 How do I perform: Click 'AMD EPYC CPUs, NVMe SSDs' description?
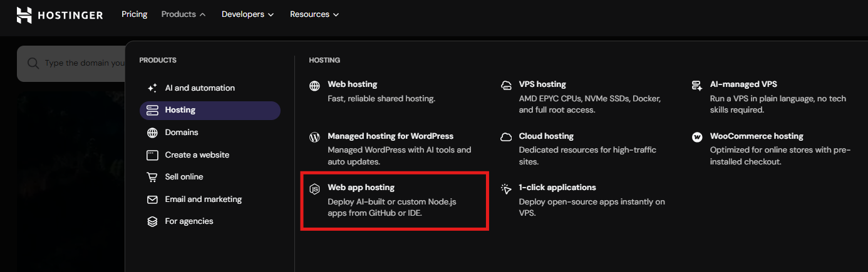click(x=590, y=104)
